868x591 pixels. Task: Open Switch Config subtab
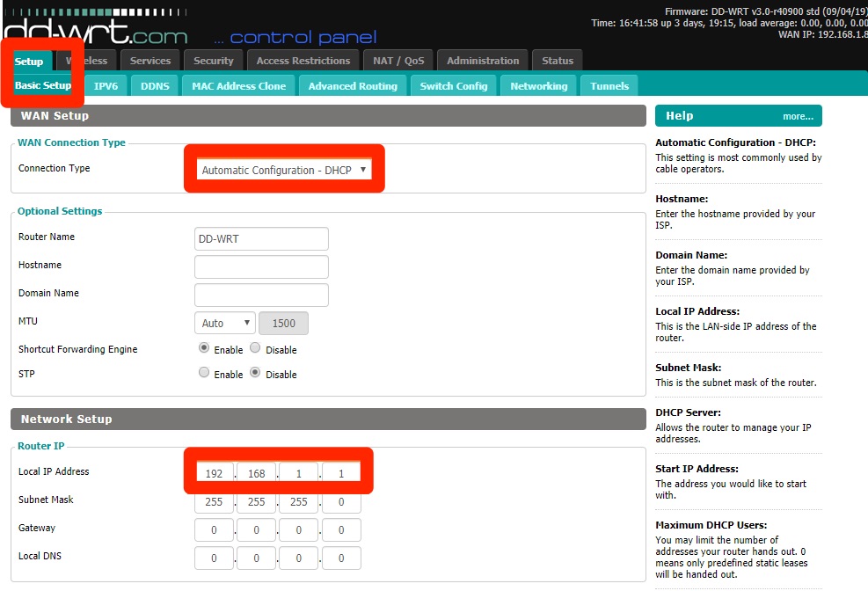(454, 86)
